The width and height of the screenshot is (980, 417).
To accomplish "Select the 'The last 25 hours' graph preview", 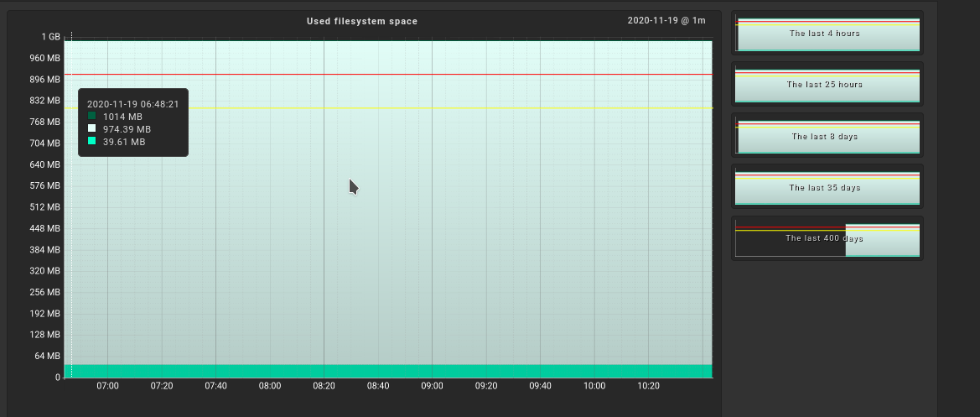I will [827, 85].
